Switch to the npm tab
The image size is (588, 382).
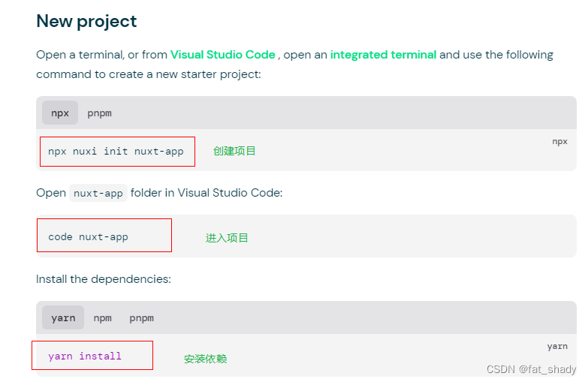coord(102,318)
